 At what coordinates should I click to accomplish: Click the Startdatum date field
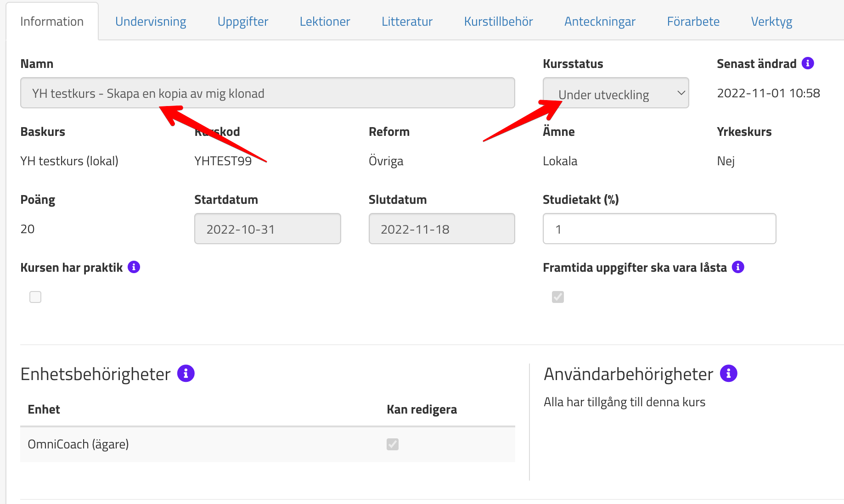click(267, 229)
